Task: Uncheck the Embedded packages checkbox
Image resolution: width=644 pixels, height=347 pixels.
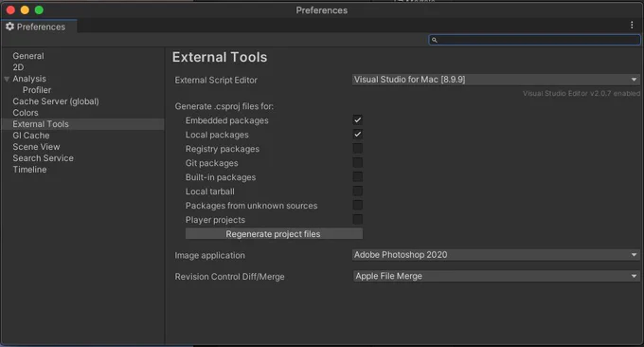Action: [x=358, y=120]
